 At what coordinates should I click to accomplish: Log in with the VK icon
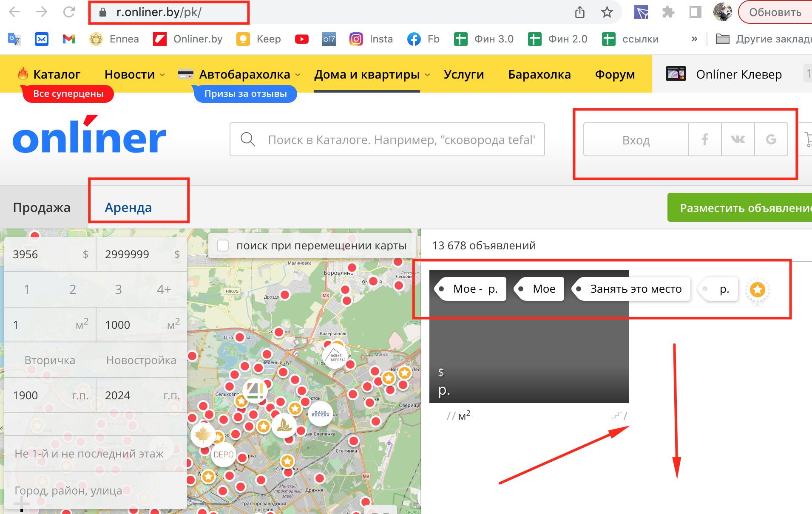pos(738,140)
